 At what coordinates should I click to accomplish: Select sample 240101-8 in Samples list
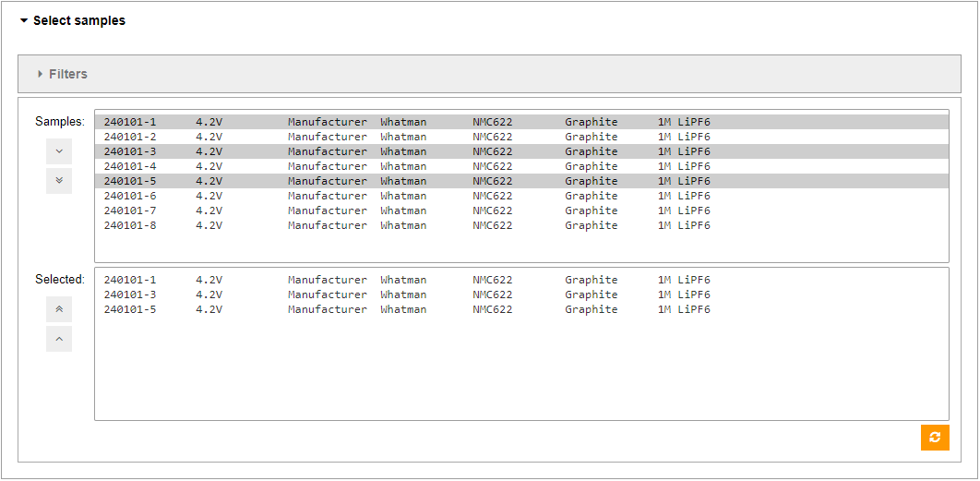point(521,226)
